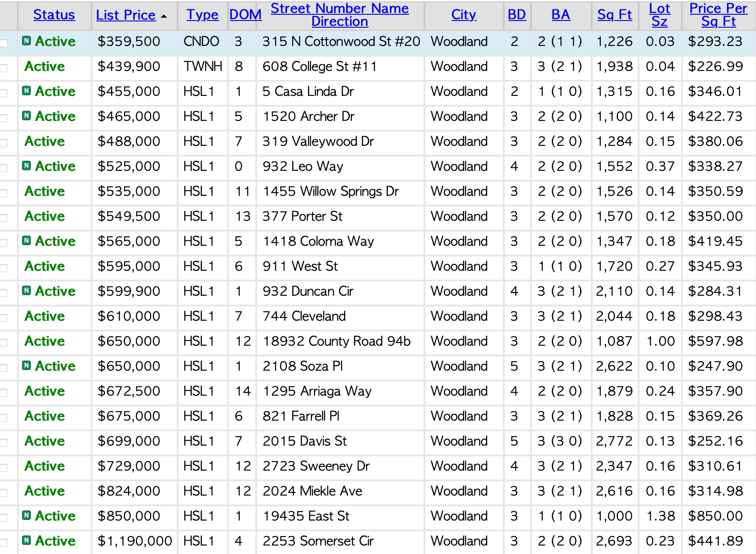Click the new-listing icon for 932 Duncan Cir
Image resolution: width=756 pixels, height=554 pixels.
(x=27, y=291)
